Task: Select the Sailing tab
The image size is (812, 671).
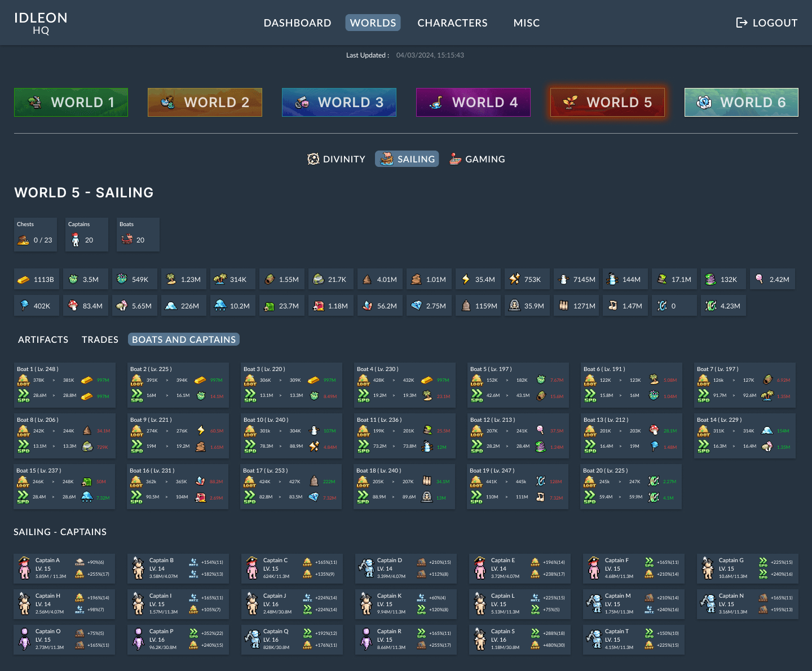Action: point(407,159)
